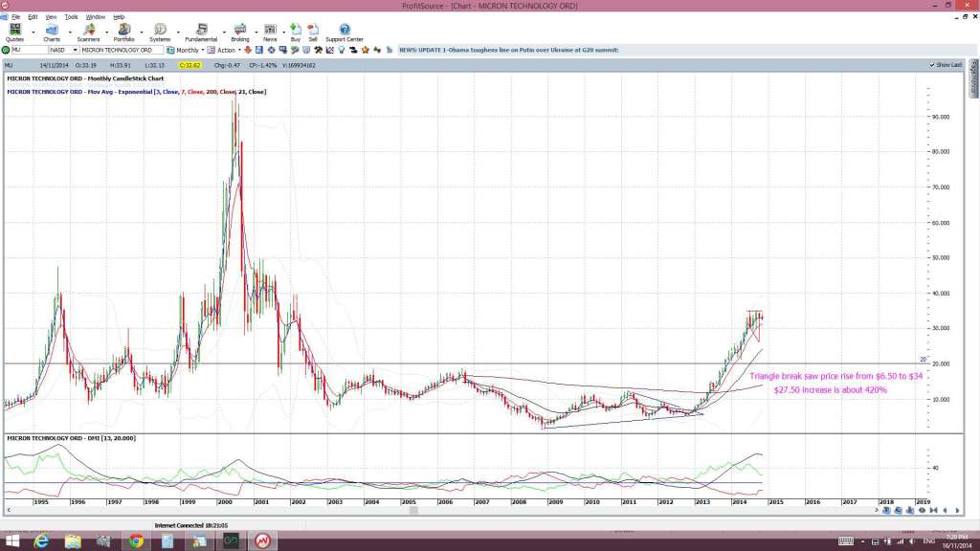The height and width of the screenshot is (551, 980).
Task: Click the horizontal chart scrollbar thumb
Action: coord(413,511)
